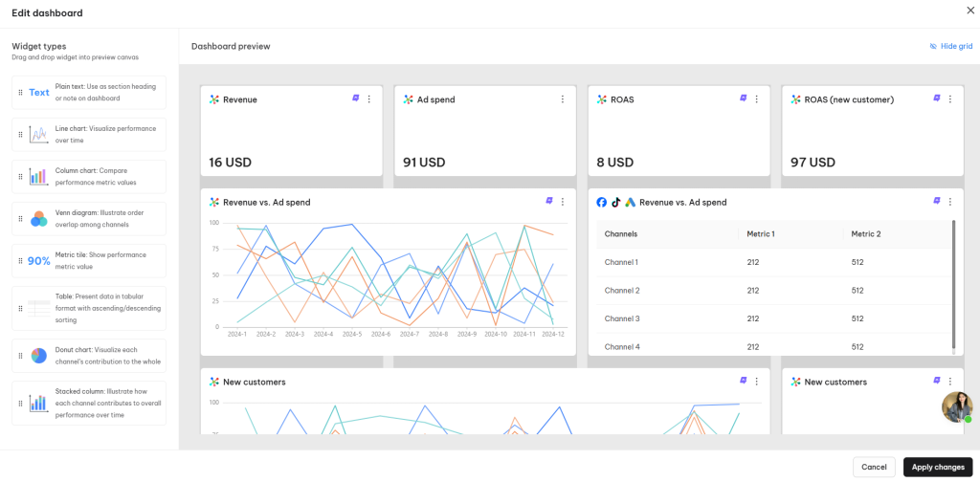Click the Venn diagram widget icon
The width and height of the screenshot is (980, 482).
pos(38,218)
